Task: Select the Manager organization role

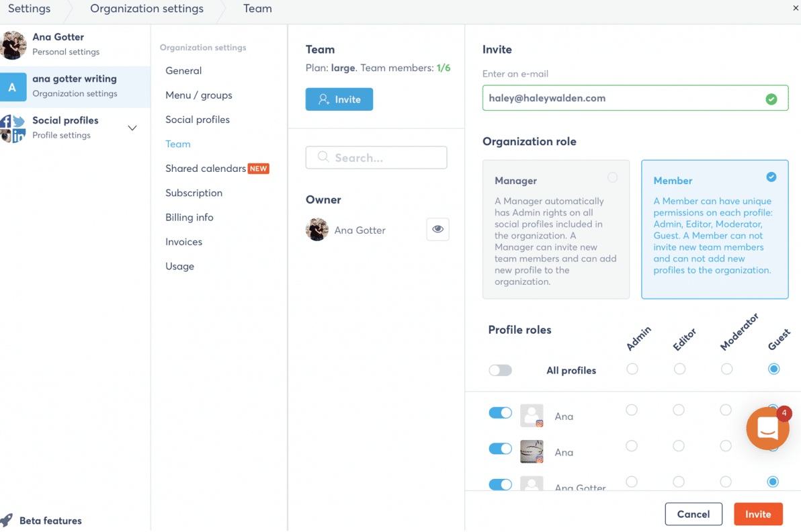Action: tap(556, 229)
